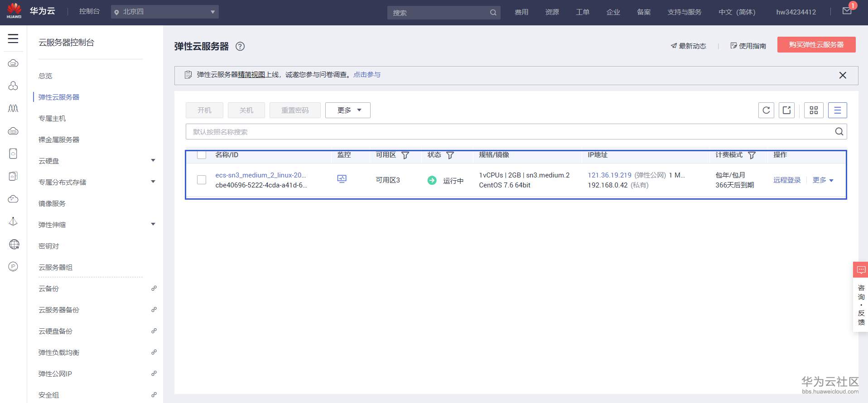
Task: Open 安全组 in the sidebar
Action: [x=49, y=395]
